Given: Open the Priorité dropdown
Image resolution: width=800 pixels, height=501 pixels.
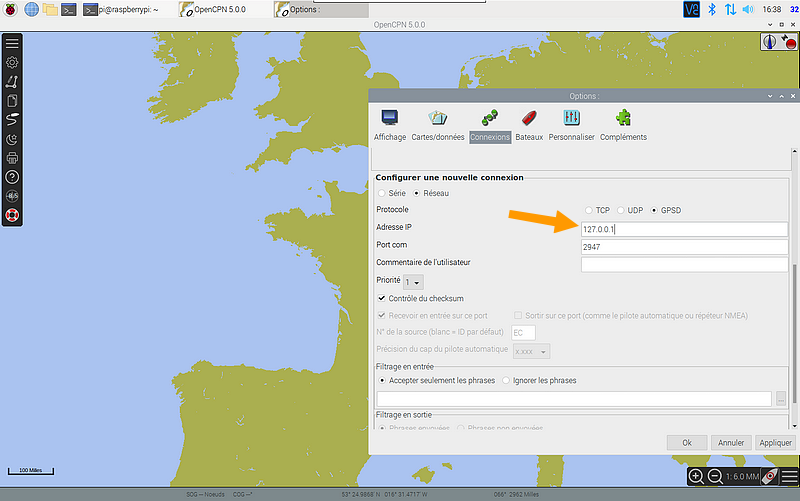Looking at the screenshot, I should coord(413,282).
